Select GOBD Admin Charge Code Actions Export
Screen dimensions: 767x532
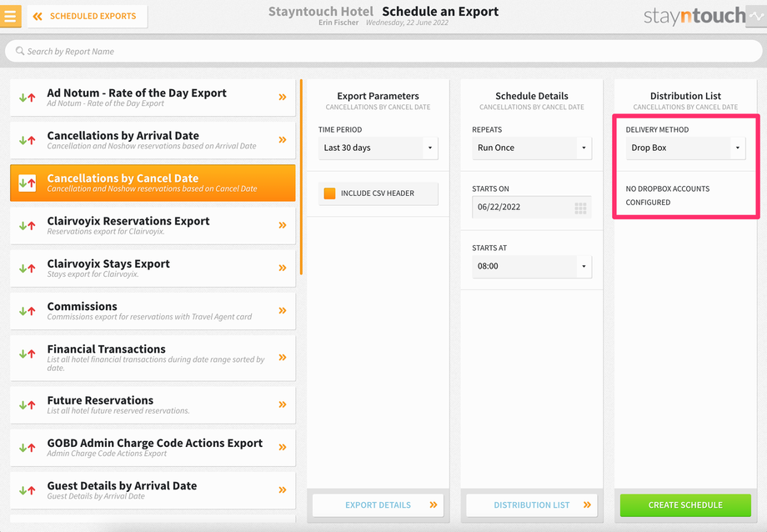point(153,447)
